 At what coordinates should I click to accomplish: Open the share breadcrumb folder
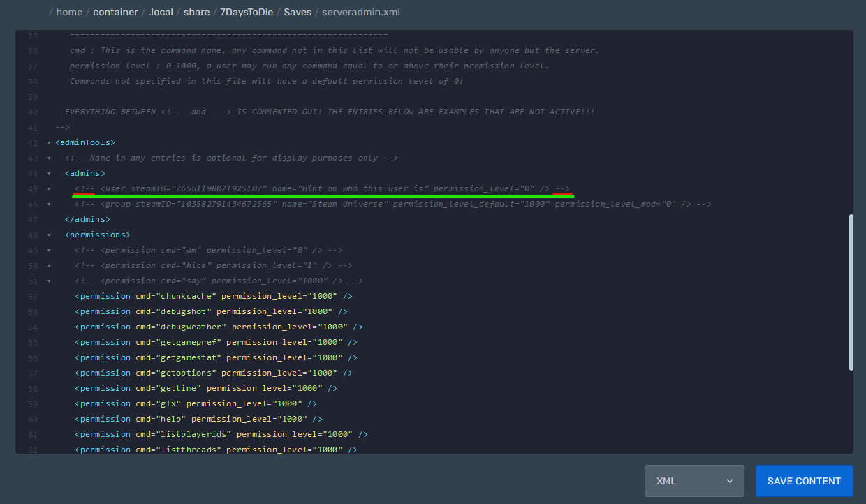[197, 12]
